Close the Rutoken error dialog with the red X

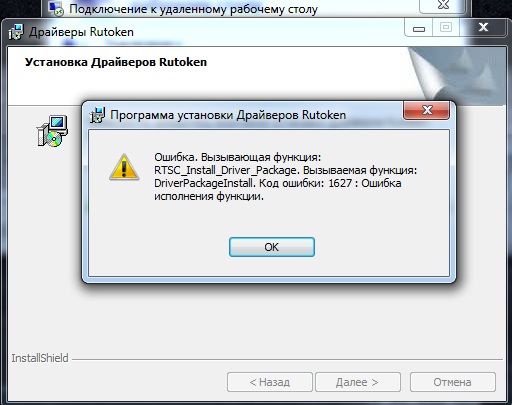(426, 110)
